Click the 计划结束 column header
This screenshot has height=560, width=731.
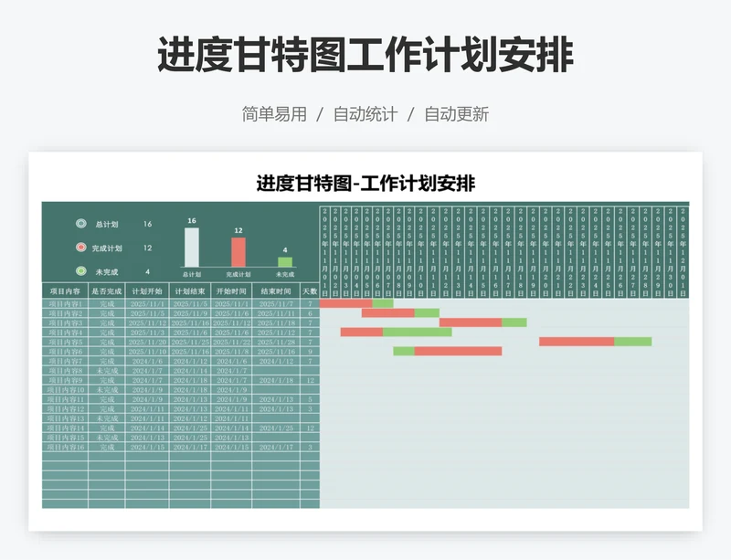tap(190, 291)
